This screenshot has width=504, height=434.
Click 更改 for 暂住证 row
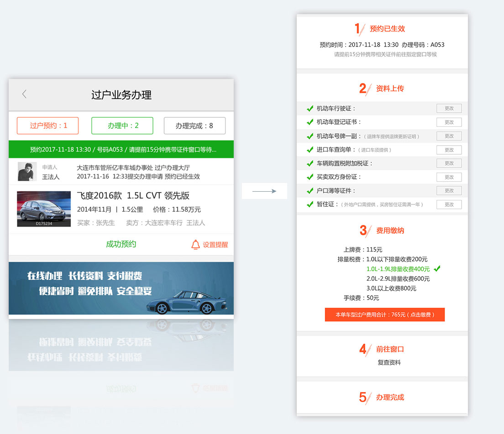pos(449,204)
